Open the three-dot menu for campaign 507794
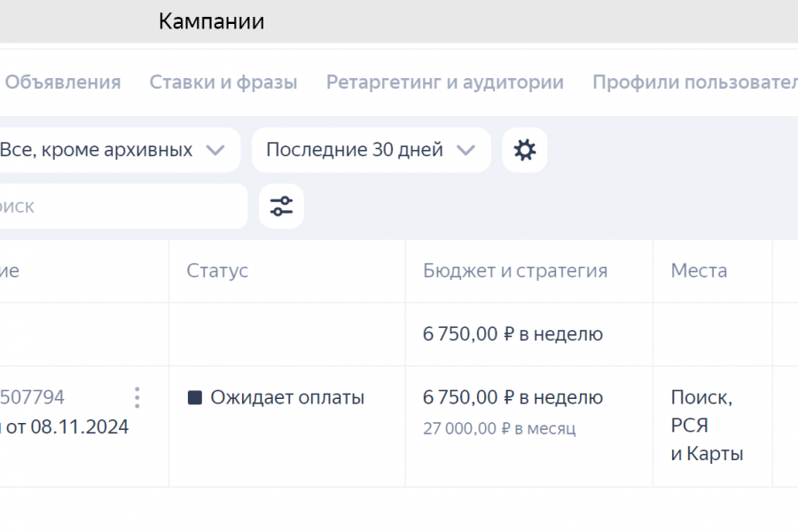The width and height of the screenshot is (798, 532). [x=137, y=397]
